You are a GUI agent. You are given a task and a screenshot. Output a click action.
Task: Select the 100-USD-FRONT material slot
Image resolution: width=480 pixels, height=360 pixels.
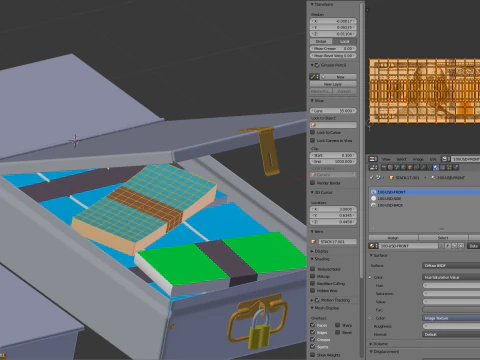(425, 192)
